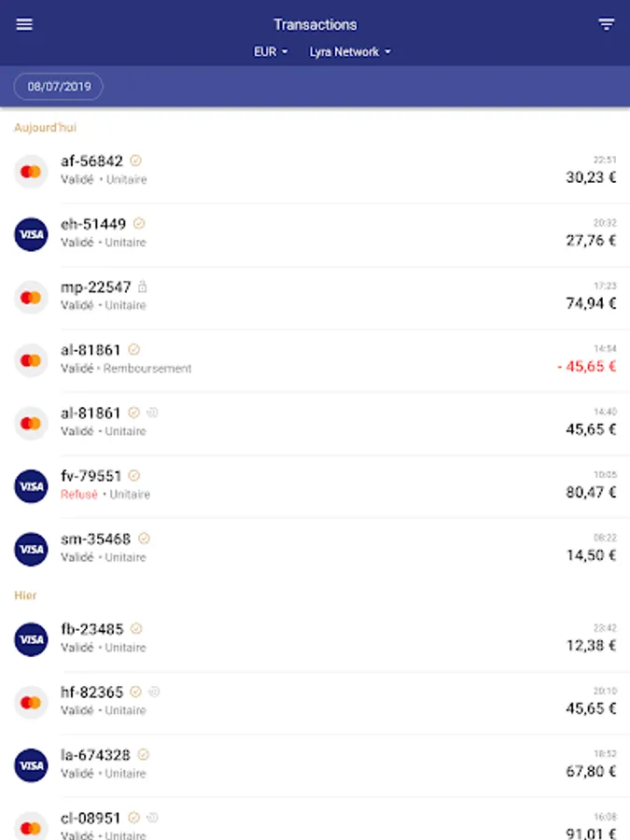Click lock icon next to mp-22547
Image resolution: width=630 pixels, height=840 pixels.
(x=142, y=287)
